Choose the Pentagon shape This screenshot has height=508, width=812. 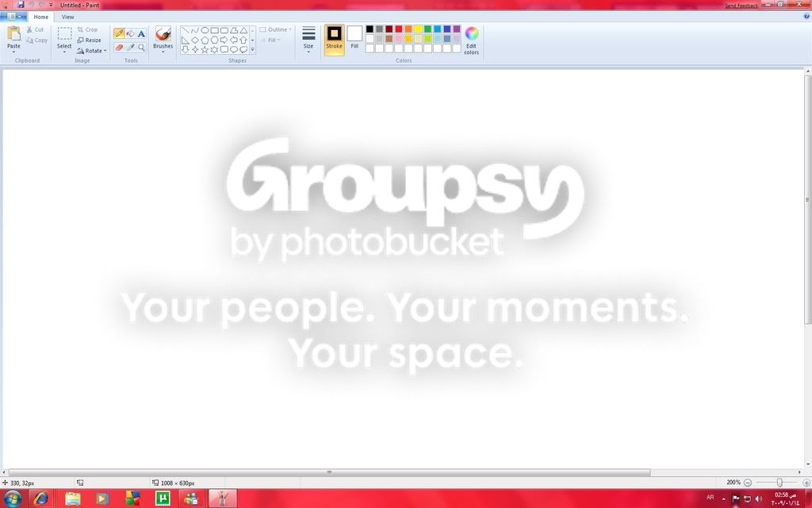tap(205, 40)
